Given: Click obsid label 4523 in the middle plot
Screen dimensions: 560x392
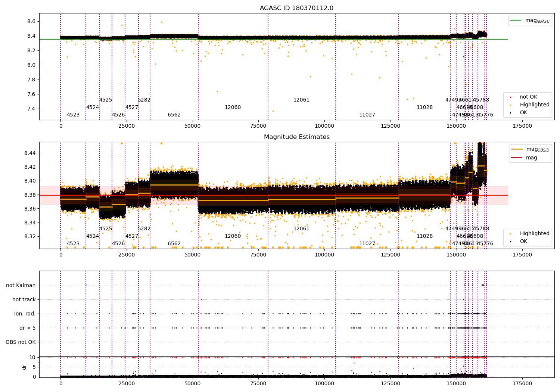Looking at the screenshot, I should 73,244.
